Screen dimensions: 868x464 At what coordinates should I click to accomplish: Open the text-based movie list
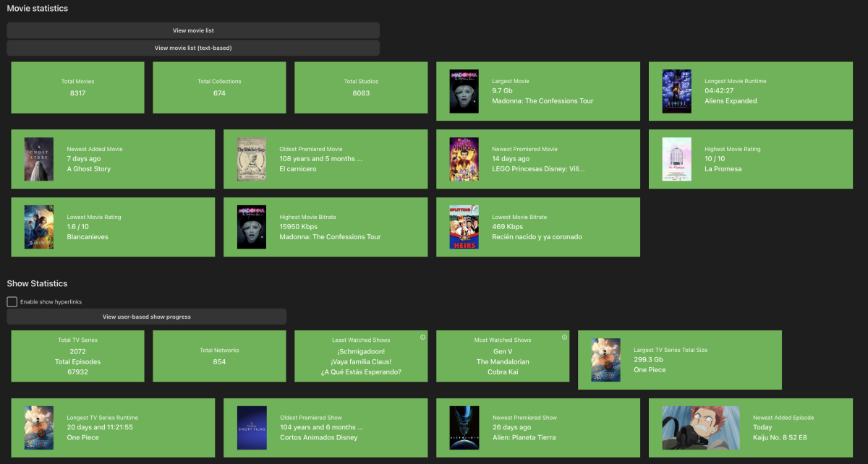193,48
